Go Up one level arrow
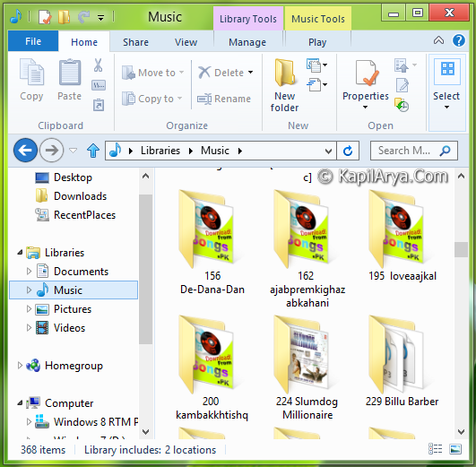476x467 pixels. 93,151
